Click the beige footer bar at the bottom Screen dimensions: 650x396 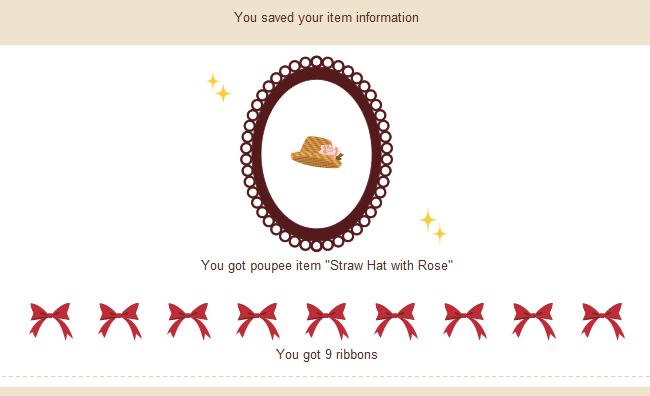(325, 391)
